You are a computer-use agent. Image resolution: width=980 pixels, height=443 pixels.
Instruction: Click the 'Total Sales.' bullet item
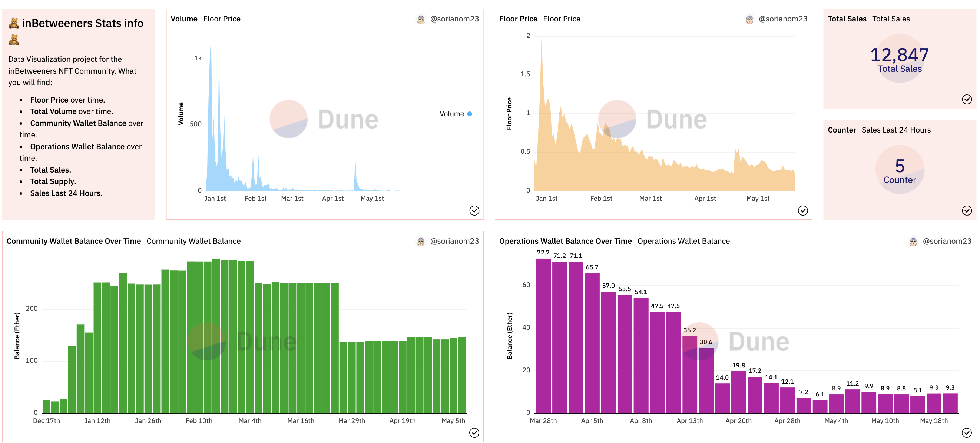click(51, 170)
